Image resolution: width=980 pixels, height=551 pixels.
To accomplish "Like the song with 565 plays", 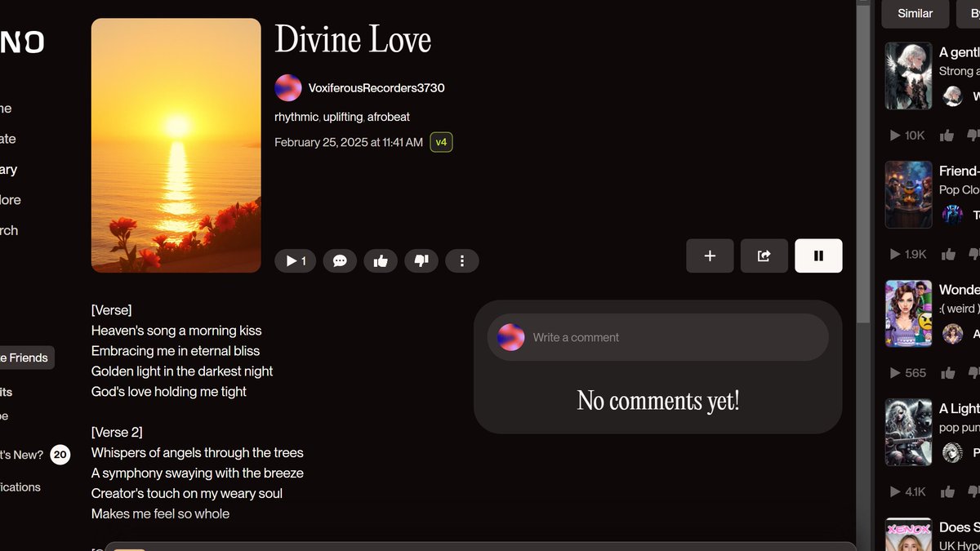I will pyautogui.click(x=948, y=373).
